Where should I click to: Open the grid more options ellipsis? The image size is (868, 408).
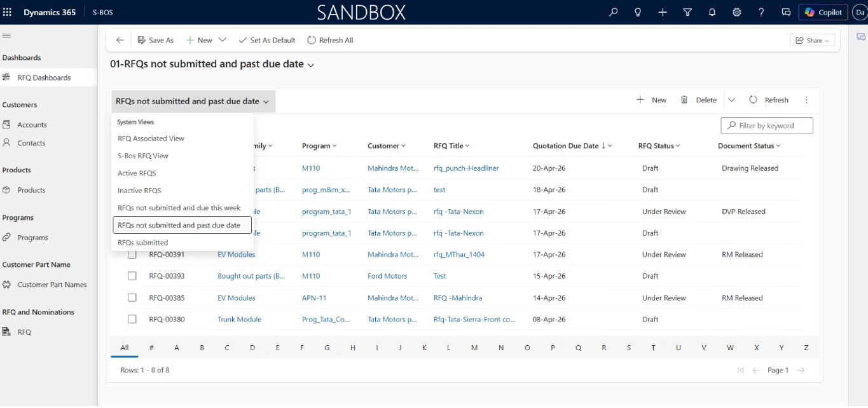pyautogui.click(x=806, y=100)
